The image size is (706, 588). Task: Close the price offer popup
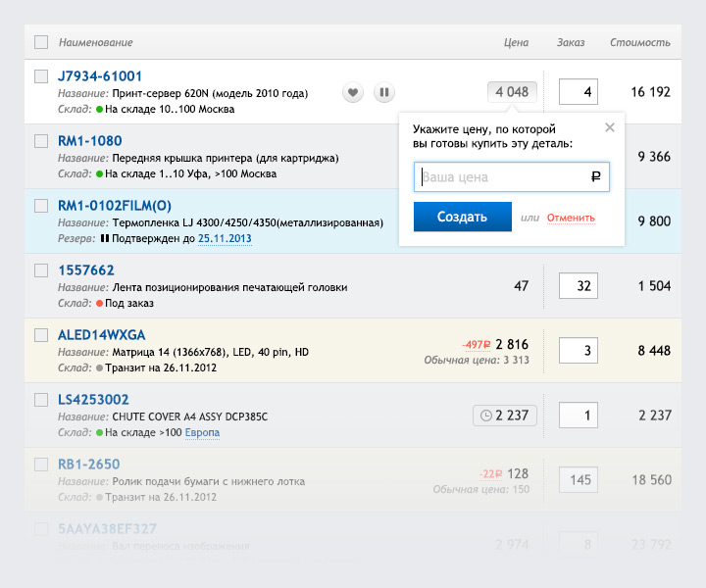coord(610,127)
